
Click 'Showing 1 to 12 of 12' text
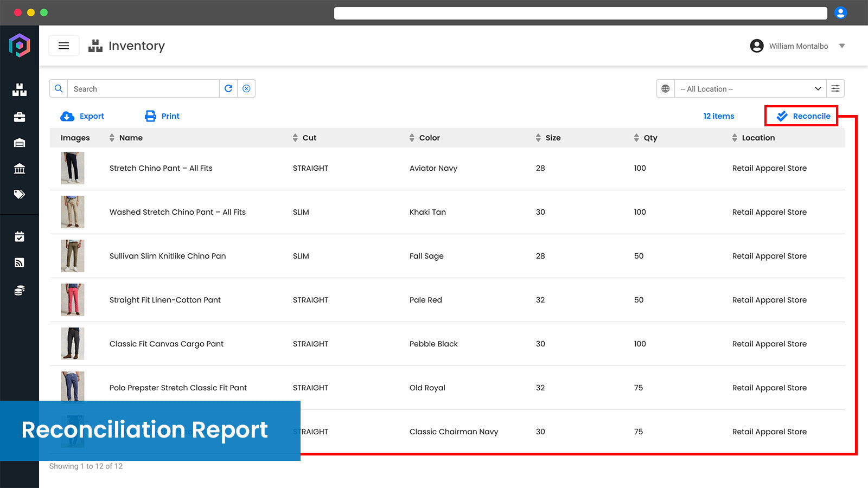86,466
